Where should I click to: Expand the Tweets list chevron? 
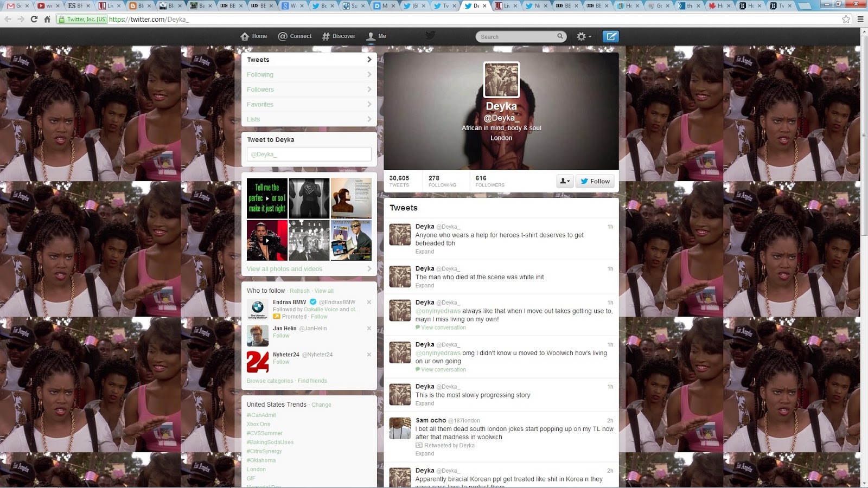[x=369, y=60]
